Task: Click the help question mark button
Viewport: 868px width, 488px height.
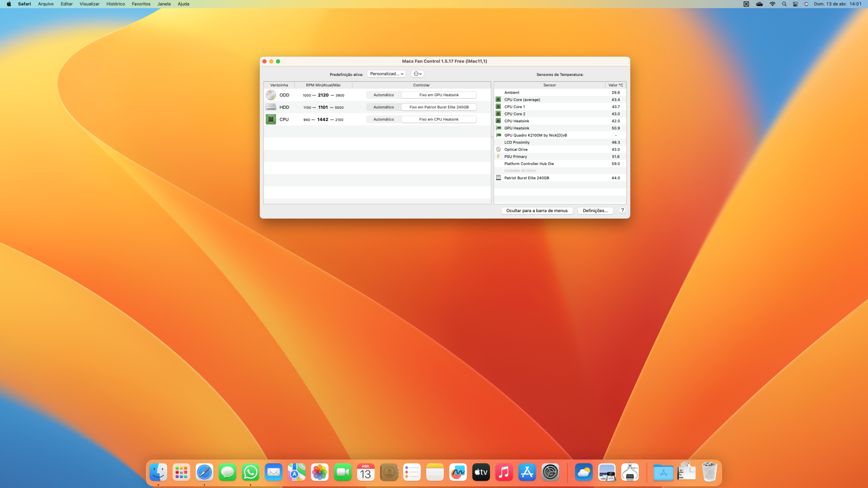Action: click(x=622, y=210)
